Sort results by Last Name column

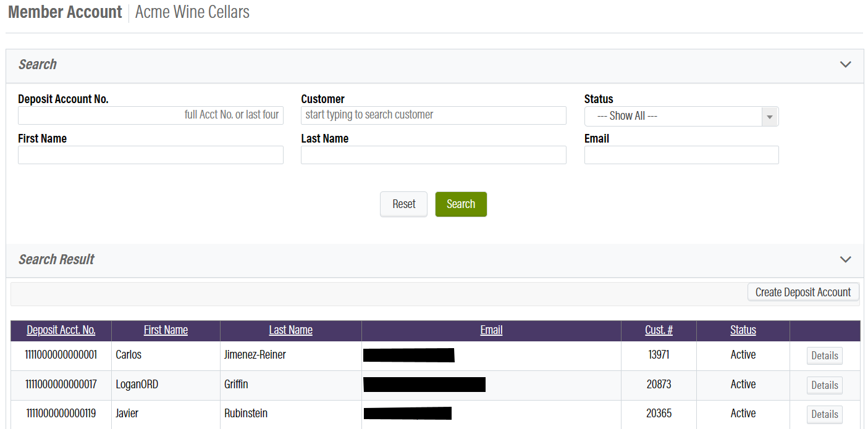coord(290,330)
